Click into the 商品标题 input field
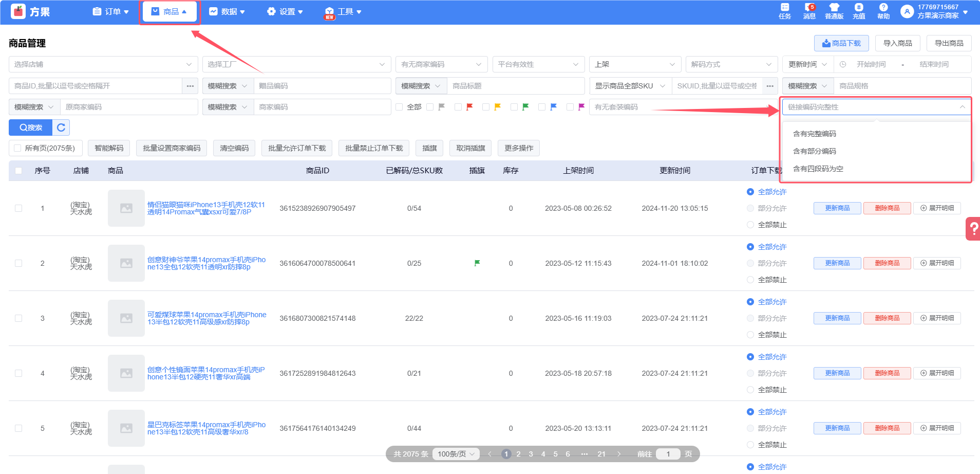Image resolution: width=980 pixels, height=474 pixels. pos(515,86)
